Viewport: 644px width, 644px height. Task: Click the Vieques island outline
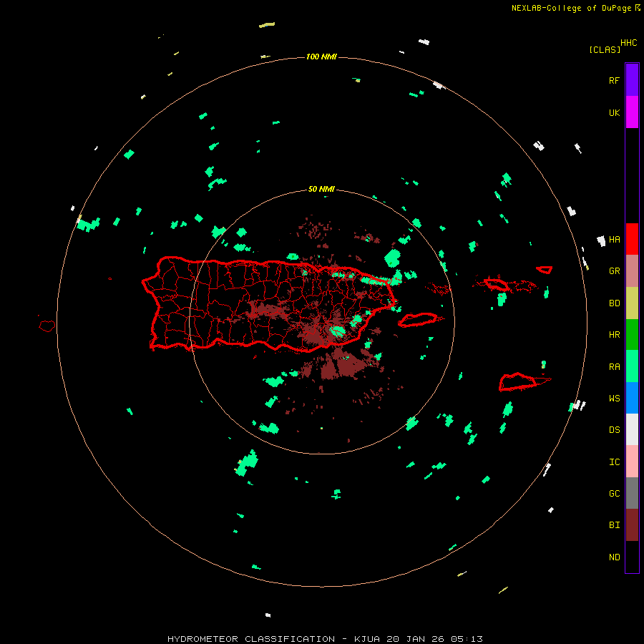pos(417,320)
